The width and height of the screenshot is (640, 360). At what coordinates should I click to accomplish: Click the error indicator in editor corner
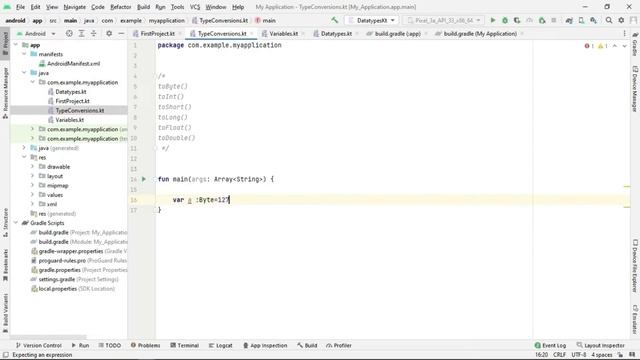(589, 46)
